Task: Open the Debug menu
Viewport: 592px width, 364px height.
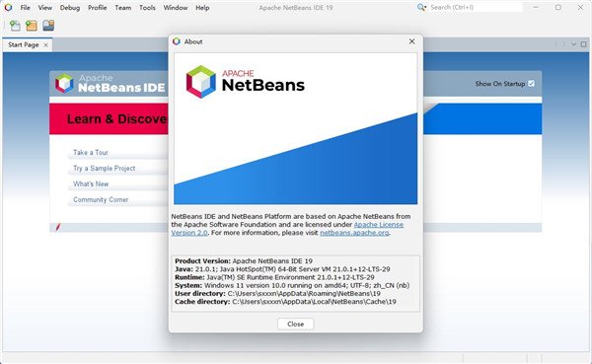Action: click(x=70, y=8)
